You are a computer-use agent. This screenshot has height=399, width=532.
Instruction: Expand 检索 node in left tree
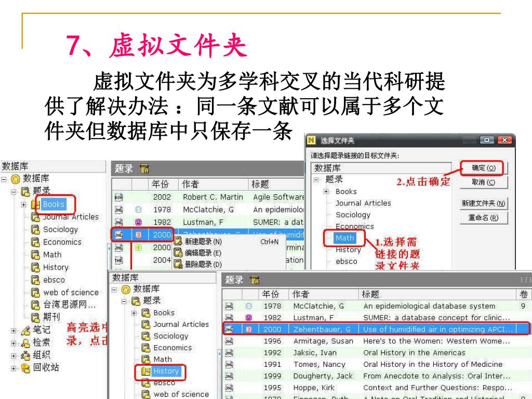click(14, 343)
